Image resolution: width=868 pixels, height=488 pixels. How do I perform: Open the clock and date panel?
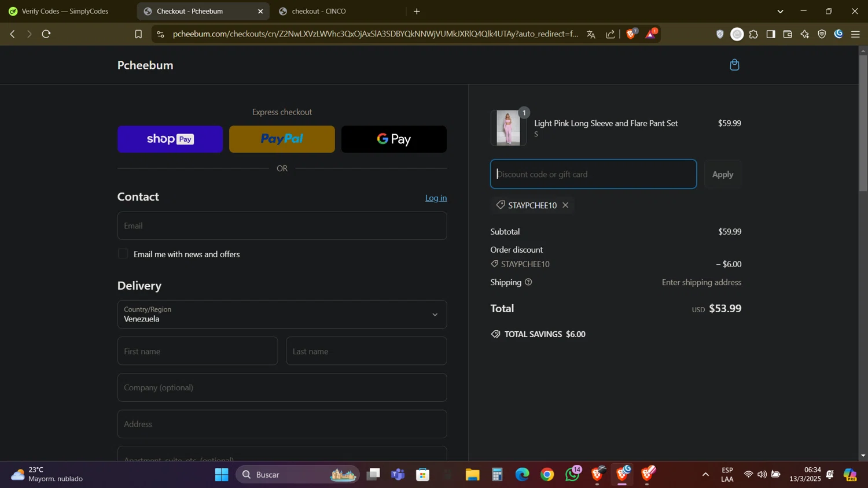point(805,475)
